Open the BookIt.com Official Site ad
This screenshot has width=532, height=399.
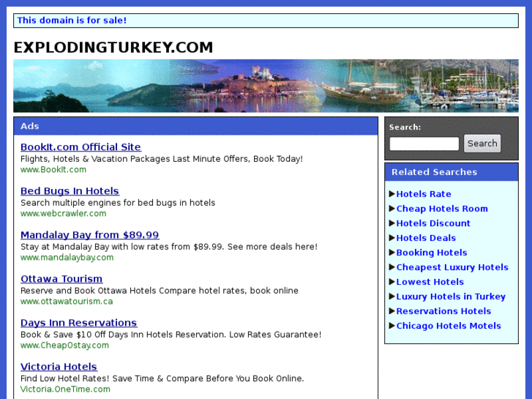click(x=80, y=147)
